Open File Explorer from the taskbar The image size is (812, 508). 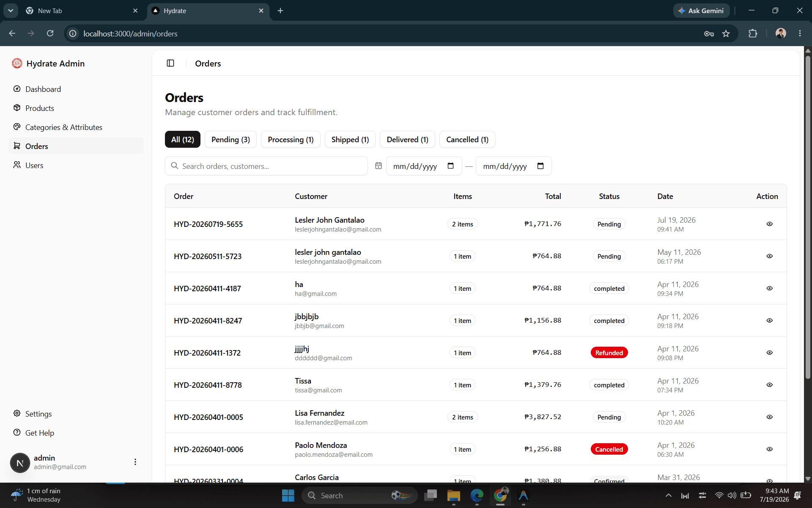453,495
